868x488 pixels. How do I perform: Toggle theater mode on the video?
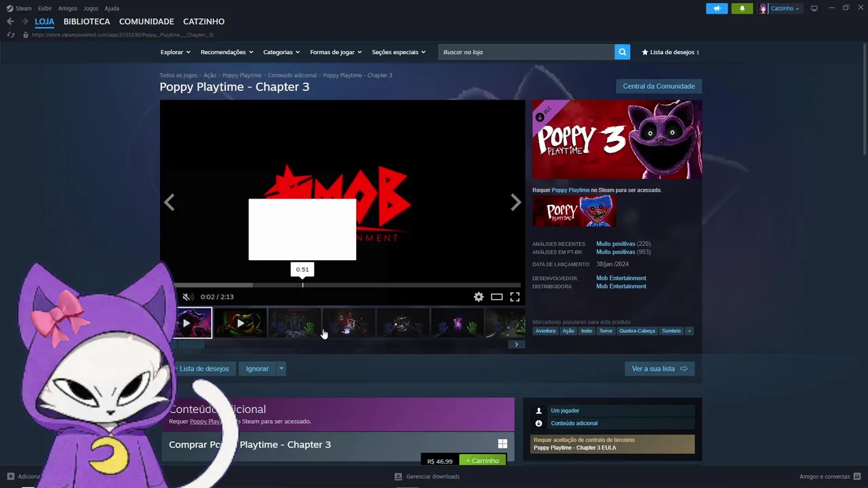tap(497, 297)
